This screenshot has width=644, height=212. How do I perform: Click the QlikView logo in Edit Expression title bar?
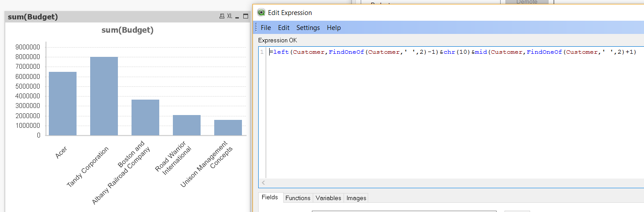point(261,12)
